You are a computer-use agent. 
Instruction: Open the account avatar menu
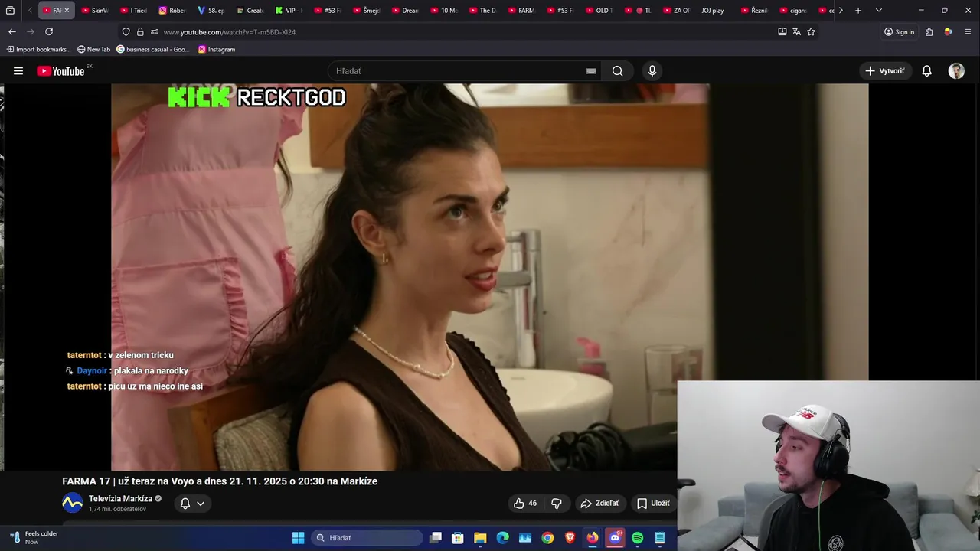coord(956,71)
